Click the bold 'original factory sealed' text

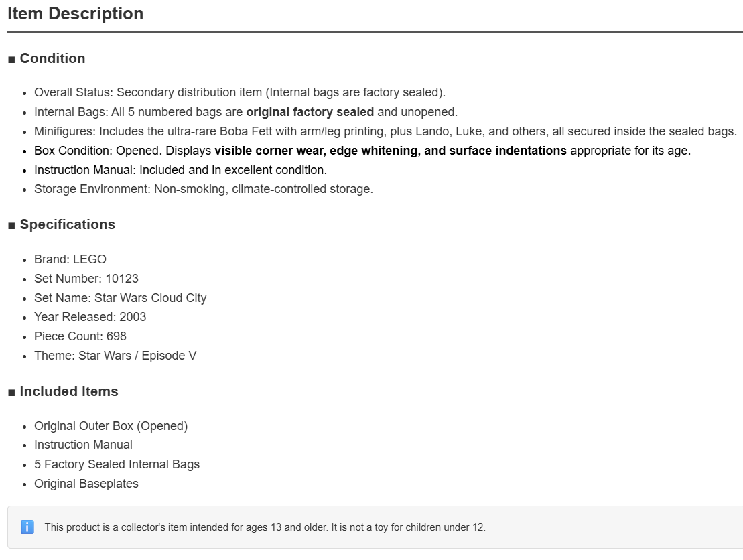click(x=310, y=112)
